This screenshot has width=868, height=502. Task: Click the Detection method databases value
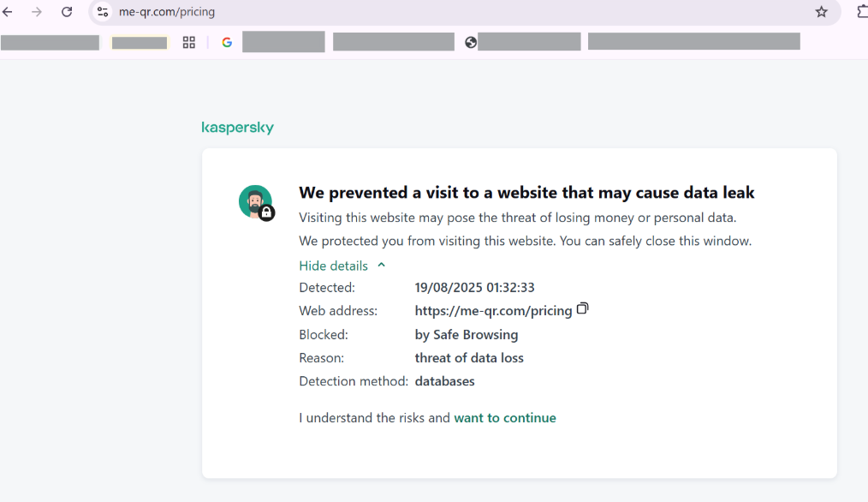coord(444,380)
